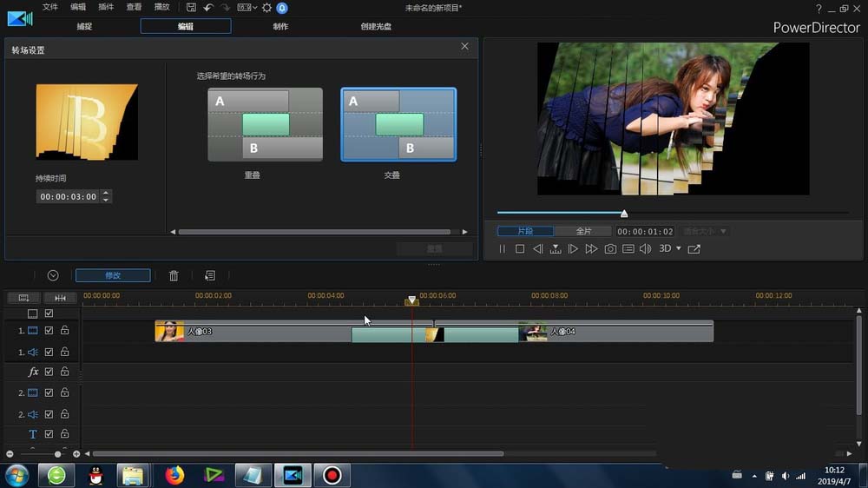The image size is (868, 488).
Task: Click the trash delete icon above timeline
Action: pos(174,275)
